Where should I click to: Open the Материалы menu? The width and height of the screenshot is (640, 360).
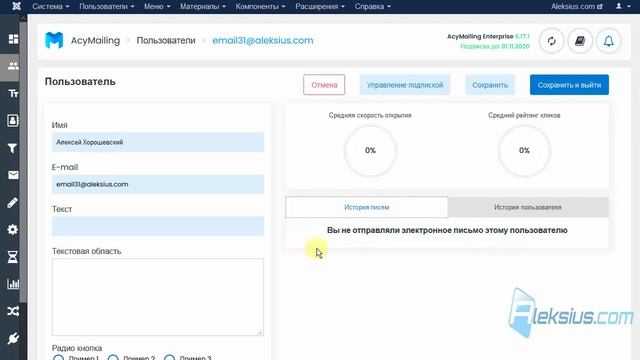(x=203, y=7)
